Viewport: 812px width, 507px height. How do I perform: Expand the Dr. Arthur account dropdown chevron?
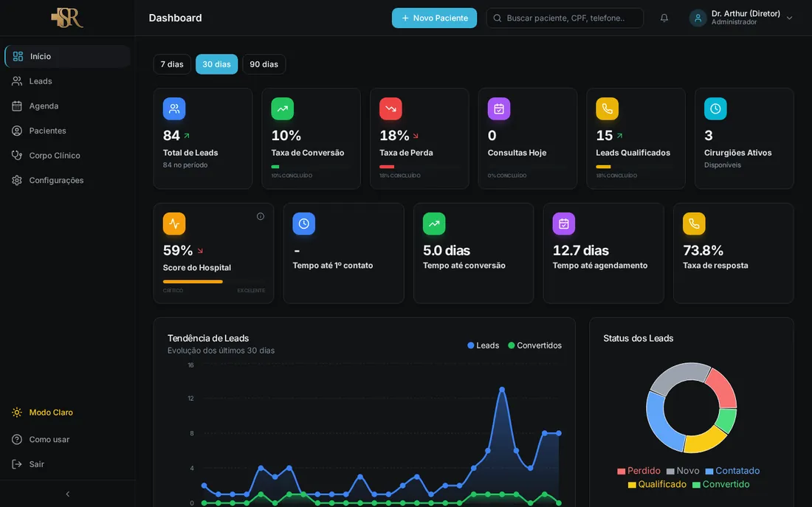click(x=789, y=18)
